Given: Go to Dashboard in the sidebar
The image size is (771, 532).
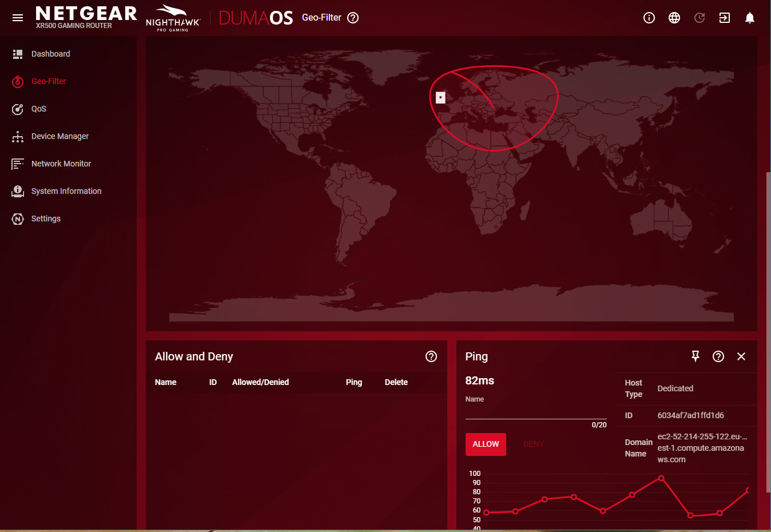Looking at the screenshot, I should pyautogui.click(x=50, y=54).
